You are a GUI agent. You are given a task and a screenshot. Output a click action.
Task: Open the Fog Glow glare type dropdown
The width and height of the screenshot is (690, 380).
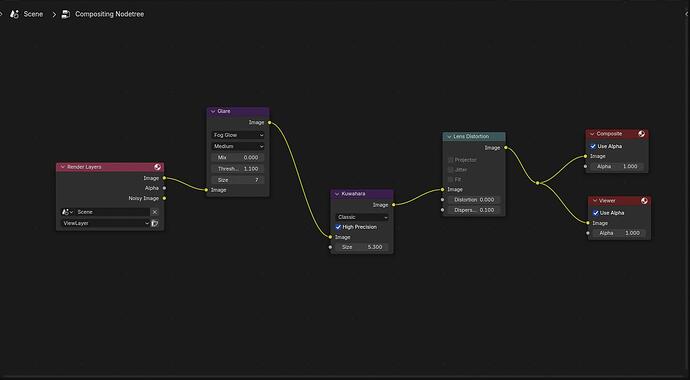[x=238, y=135]
